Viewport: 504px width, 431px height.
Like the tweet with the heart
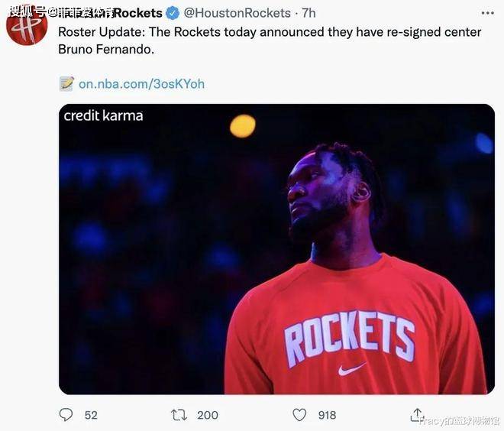coord(300,415)
